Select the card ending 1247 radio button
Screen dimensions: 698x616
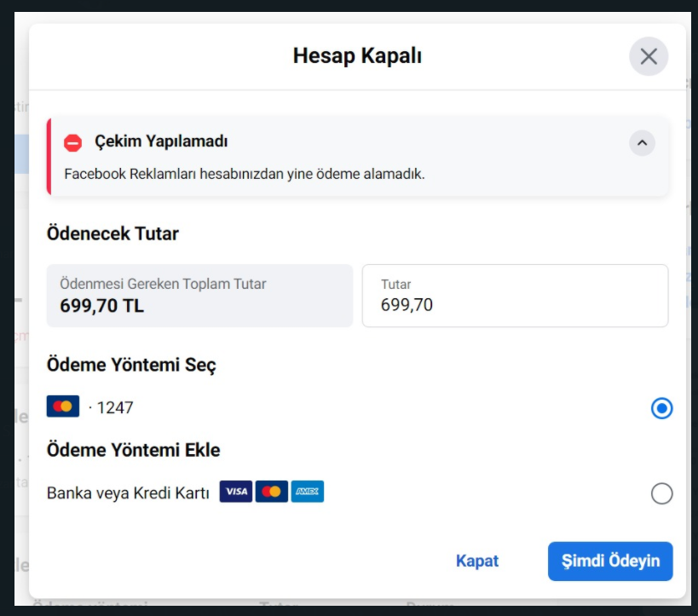[661, 408]
